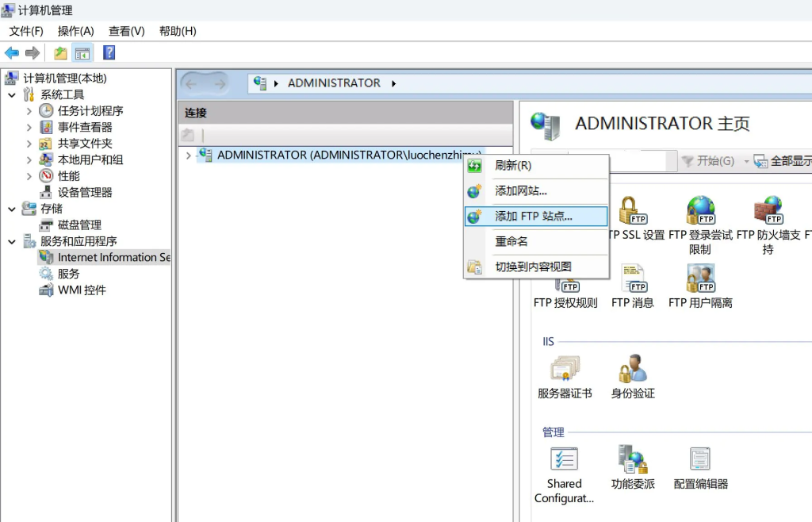
Task: Open the 查看(V) menu
Action: (126, 31)
